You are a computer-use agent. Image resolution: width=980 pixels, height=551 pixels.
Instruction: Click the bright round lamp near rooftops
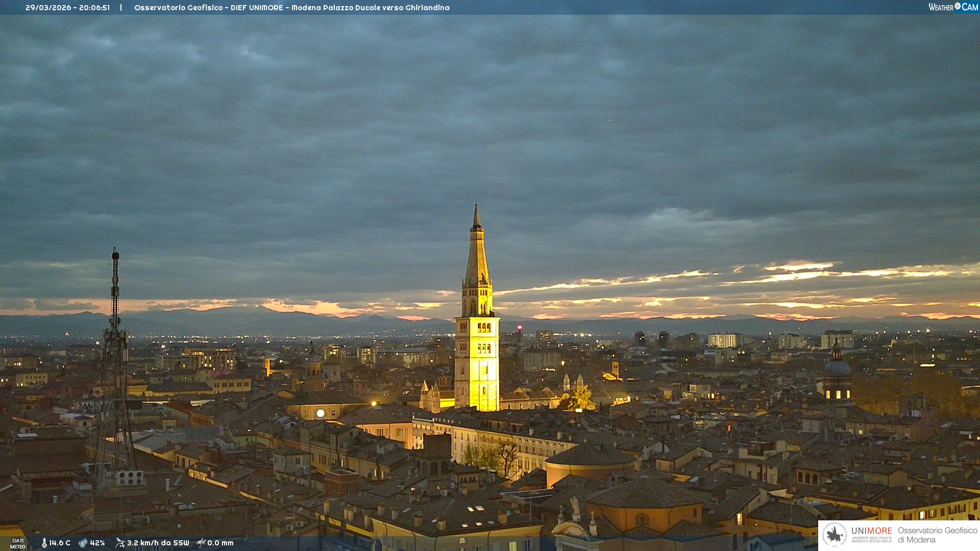pos(320,413)
